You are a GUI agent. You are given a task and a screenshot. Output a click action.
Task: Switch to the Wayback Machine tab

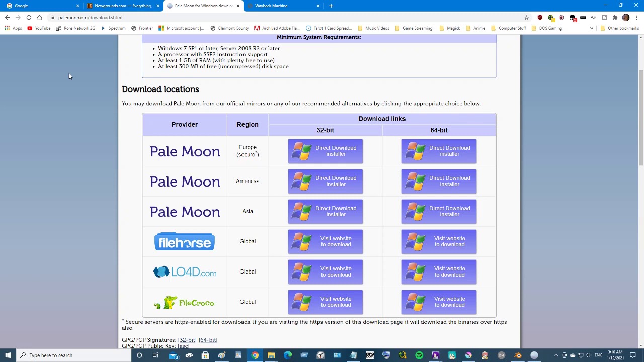click(283, 6)
